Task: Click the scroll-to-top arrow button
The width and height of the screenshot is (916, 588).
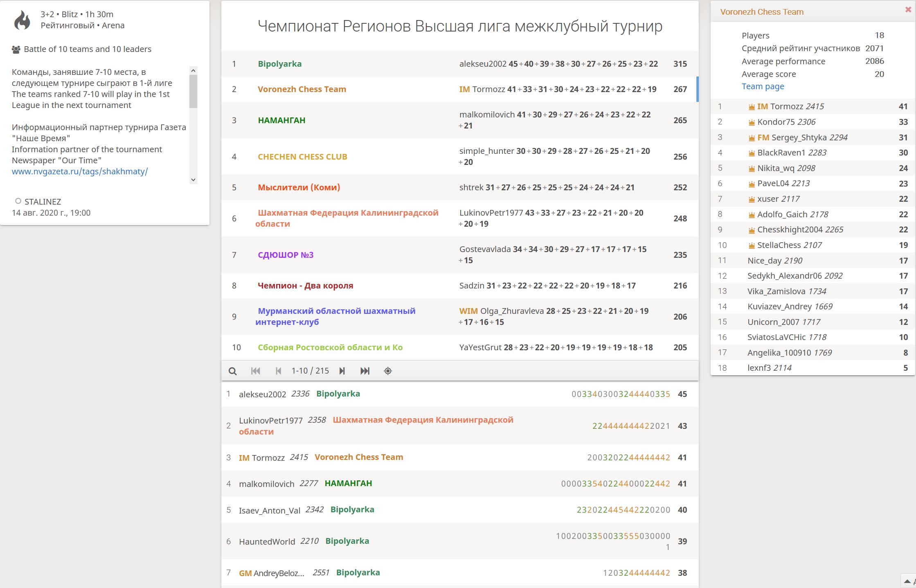Action: [x=907, y=581]
